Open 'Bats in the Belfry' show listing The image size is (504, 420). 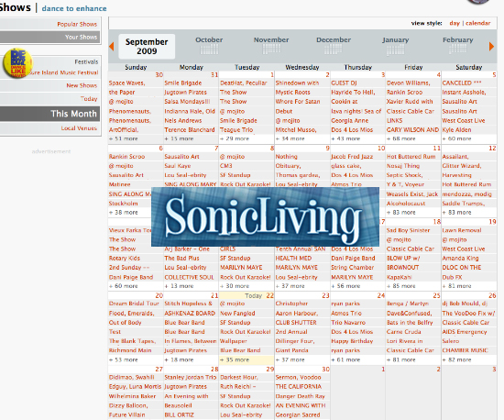tap(410, 323)
